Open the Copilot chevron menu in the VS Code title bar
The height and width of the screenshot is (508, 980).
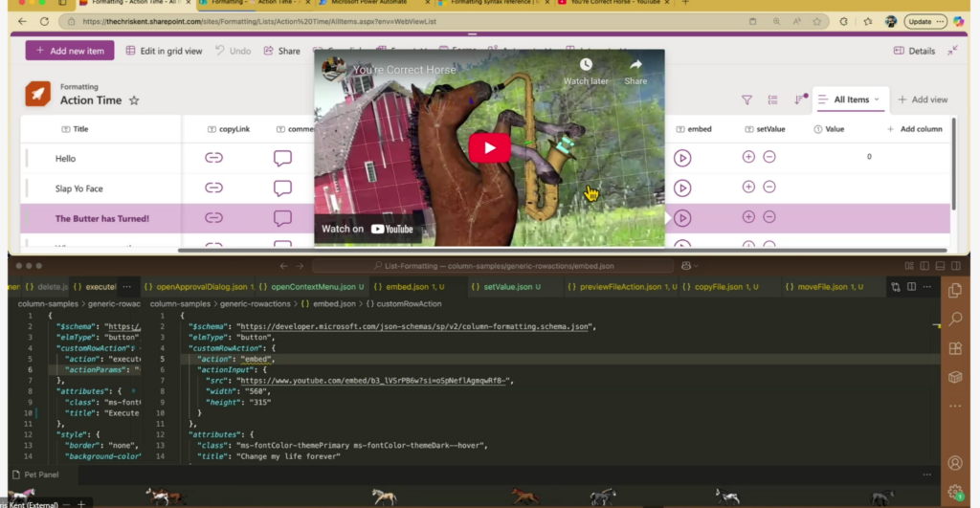[x=697, y=266]
